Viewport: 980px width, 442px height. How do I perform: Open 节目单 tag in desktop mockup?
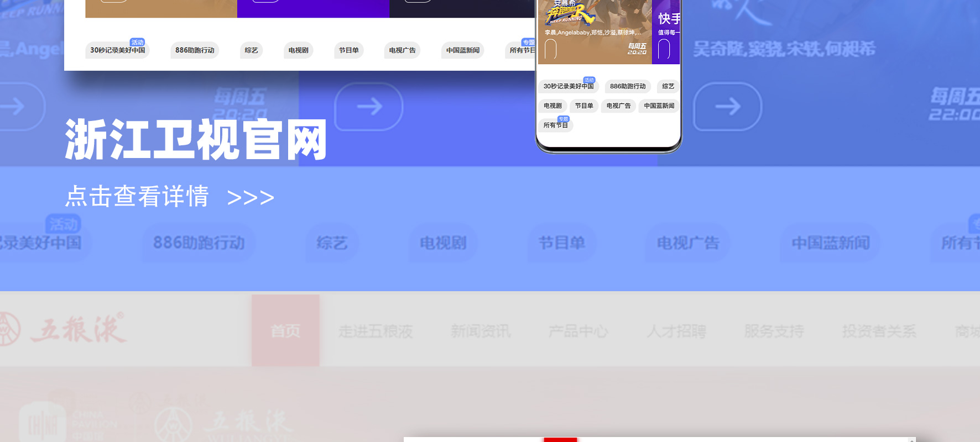pyautogui.click(x=349, y=50)
